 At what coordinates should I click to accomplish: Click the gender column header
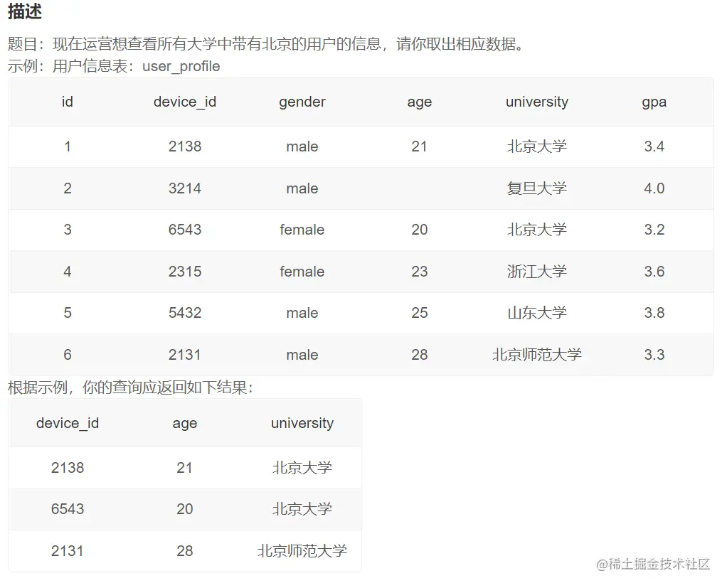coord(302,102)
